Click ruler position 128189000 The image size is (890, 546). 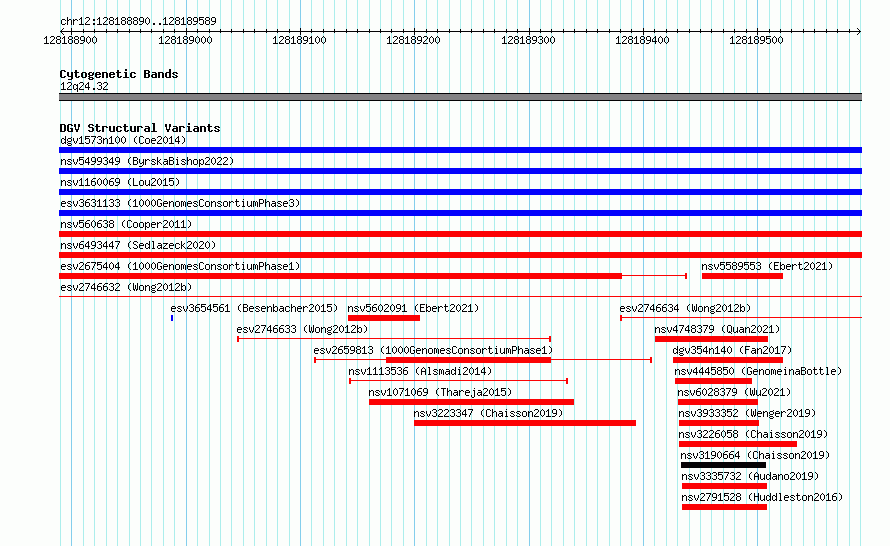tap(185, 40)
